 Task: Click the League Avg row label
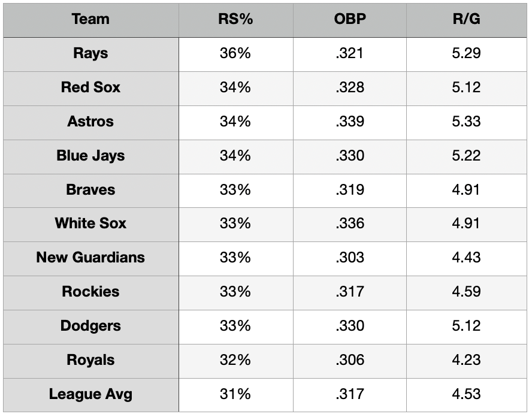pos(90,394)
